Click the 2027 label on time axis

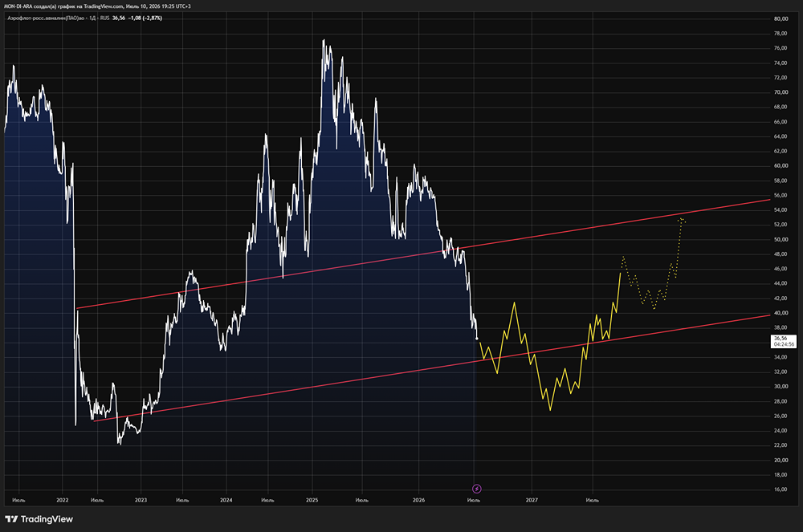(532, 500)
